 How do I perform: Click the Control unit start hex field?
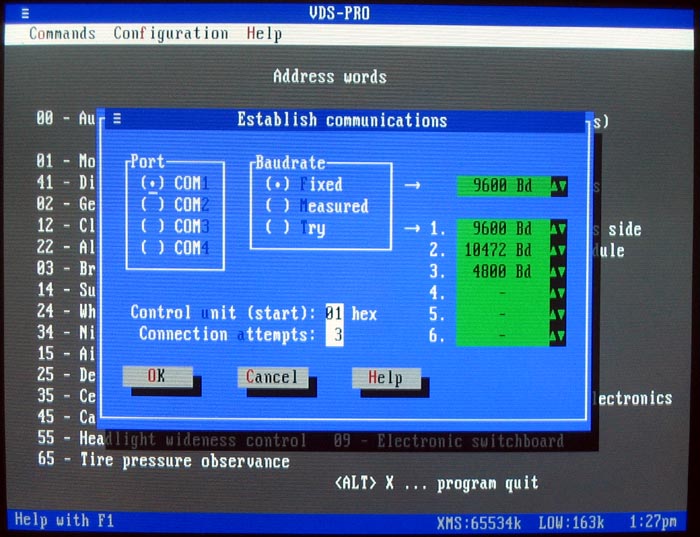(x=334, y=313)
